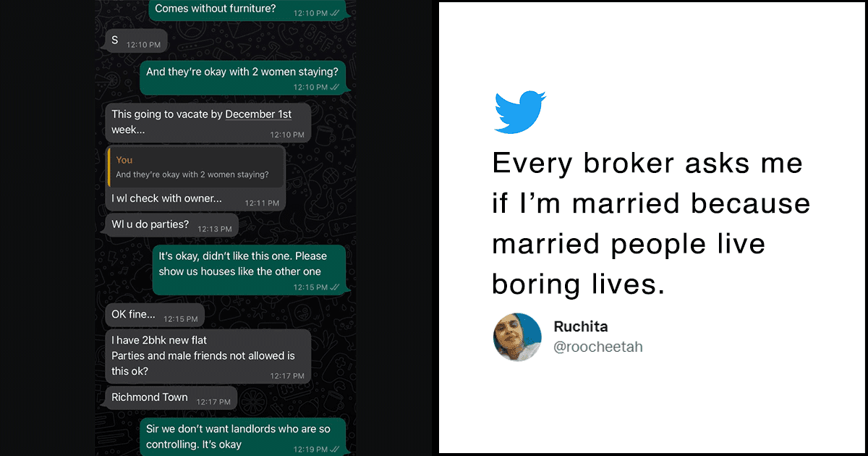Select the 'OK fine...' message

point(134,313)
